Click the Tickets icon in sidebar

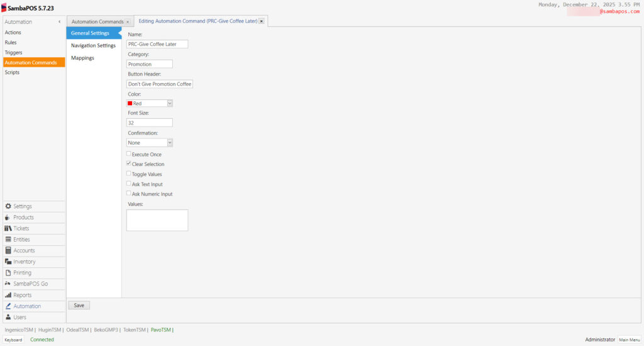coord(8,228)
